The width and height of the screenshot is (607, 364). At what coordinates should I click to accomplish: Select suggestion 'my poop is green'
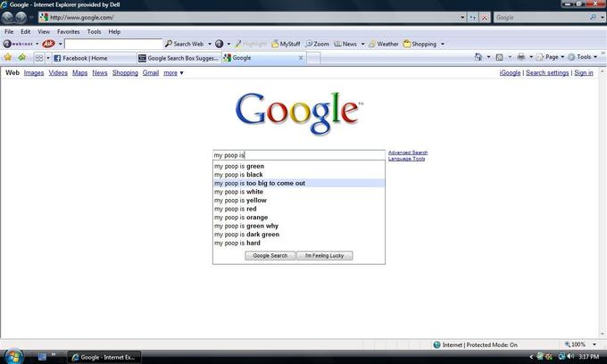299,166
